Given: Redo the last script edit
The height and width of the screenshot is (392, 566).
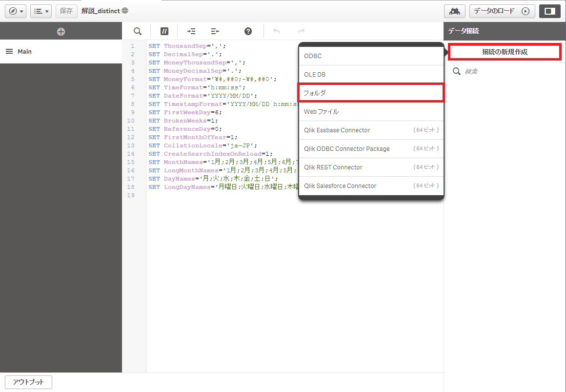Looking at the screenshot, I should pyautogui.click(x=302, y=31).
